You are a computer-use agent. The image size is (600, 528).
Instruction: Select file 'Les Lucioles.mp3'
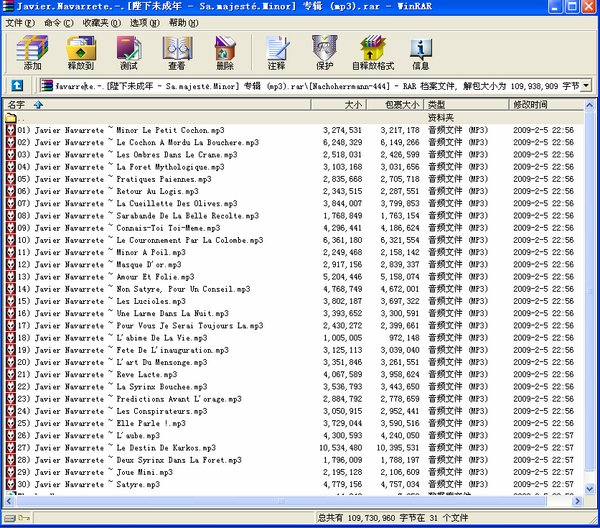101,301
